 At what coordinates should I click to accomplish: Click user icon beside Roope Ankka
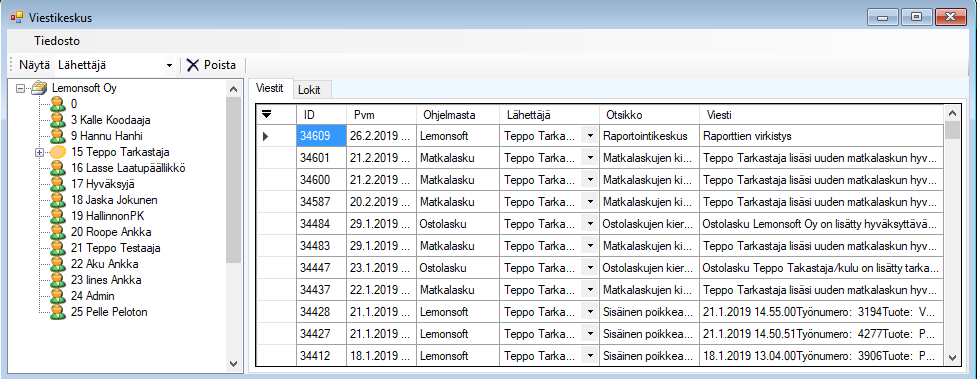(57, 232)
